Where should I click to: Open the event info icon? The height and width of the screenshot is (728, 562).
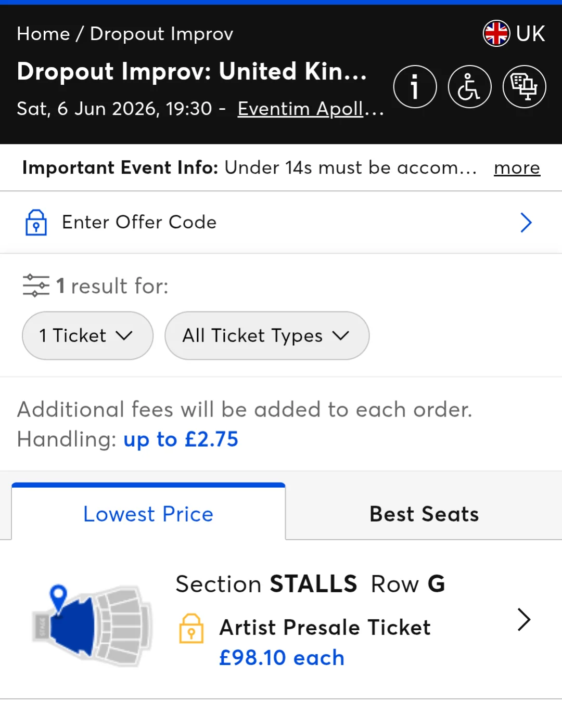(x=415, y=87)
